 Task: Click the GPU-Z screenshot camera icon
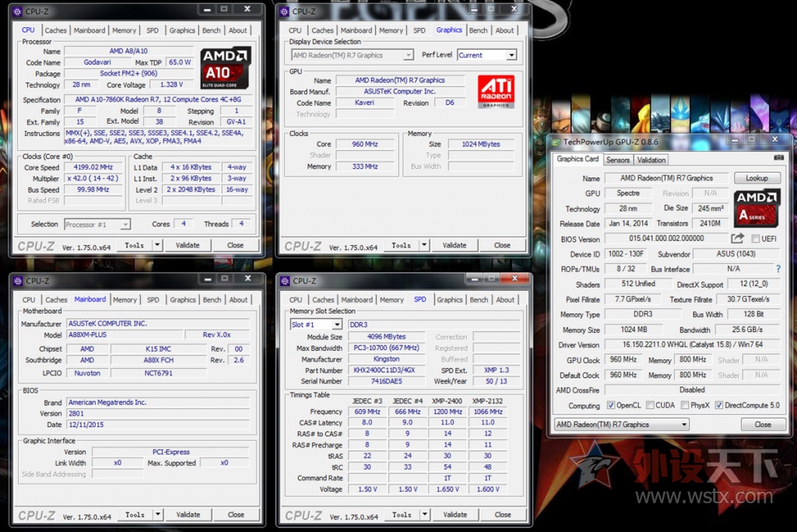point(778,158)
